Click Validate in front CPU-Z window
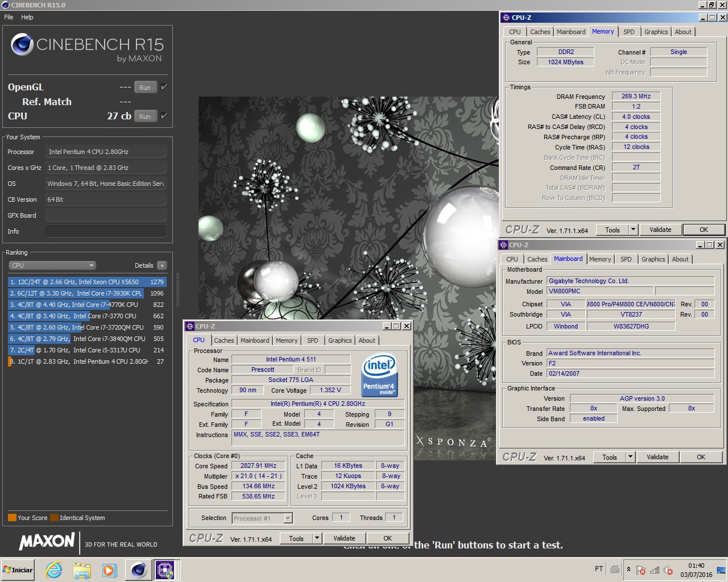728x582 pixels. (x=344, y=538)
